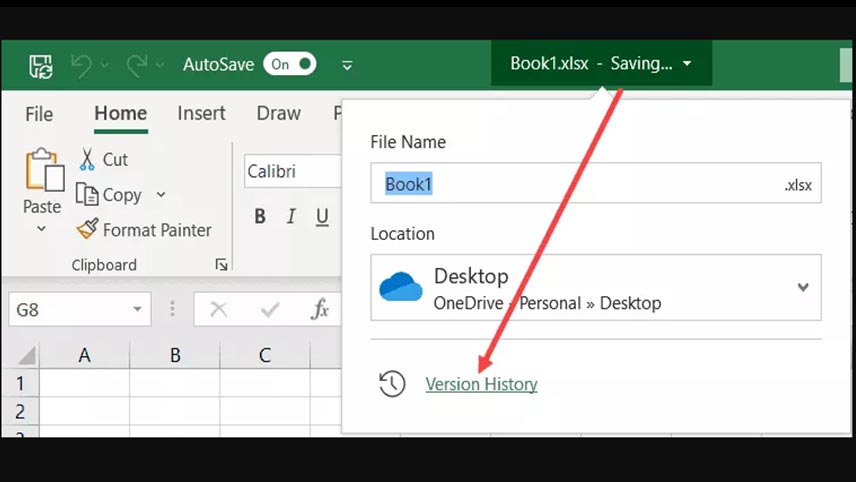Image resolution: width=856 pixels, height=482 pixels.
Task: Click the Enter checkmark in formula bar
Action: tap(270, 310)
